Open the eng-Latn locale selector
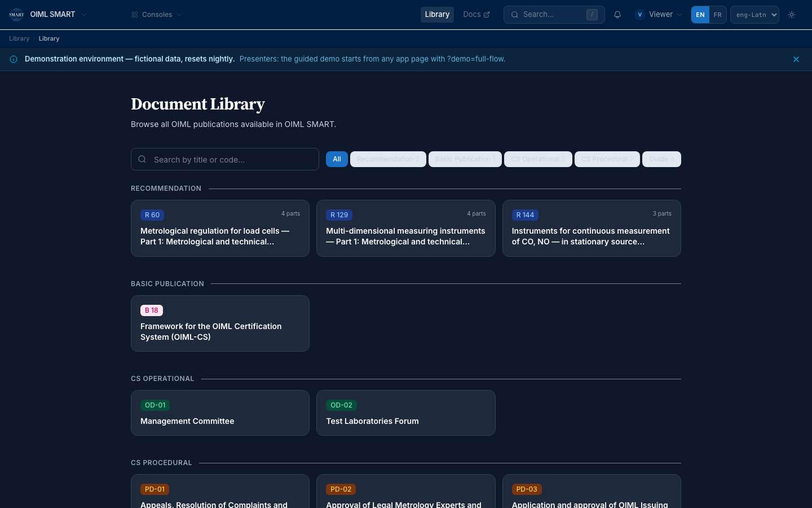The width and height of the screenshot is (812, 508). click(x=754, y=15)
